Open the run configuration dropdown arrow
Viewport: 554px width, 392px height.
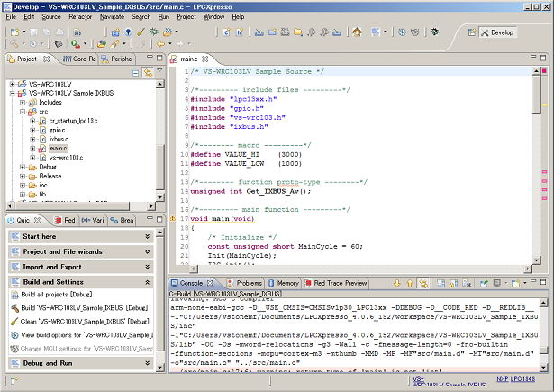[x=86, y=44]
